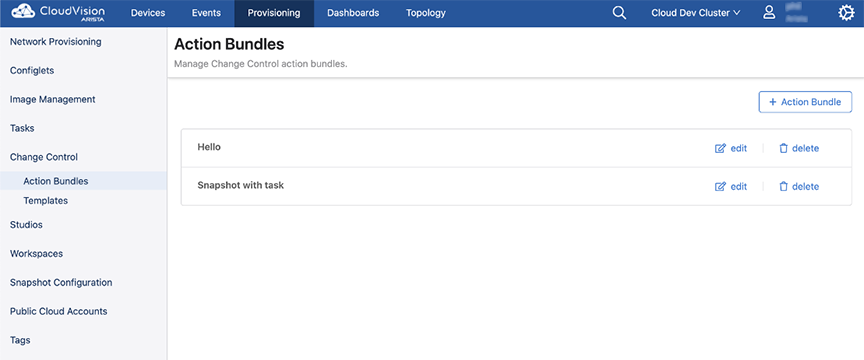Open the user profile icon

point(769,13)
